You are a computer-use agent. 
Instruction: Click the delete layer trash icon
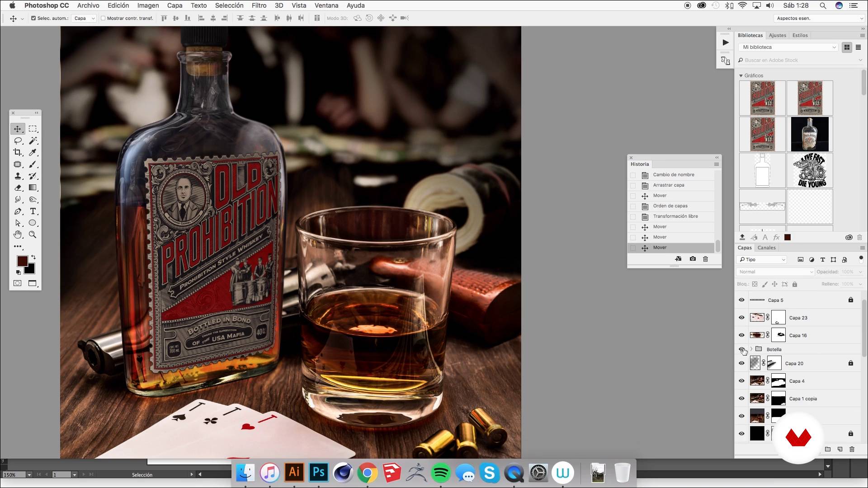pos(852,449)
